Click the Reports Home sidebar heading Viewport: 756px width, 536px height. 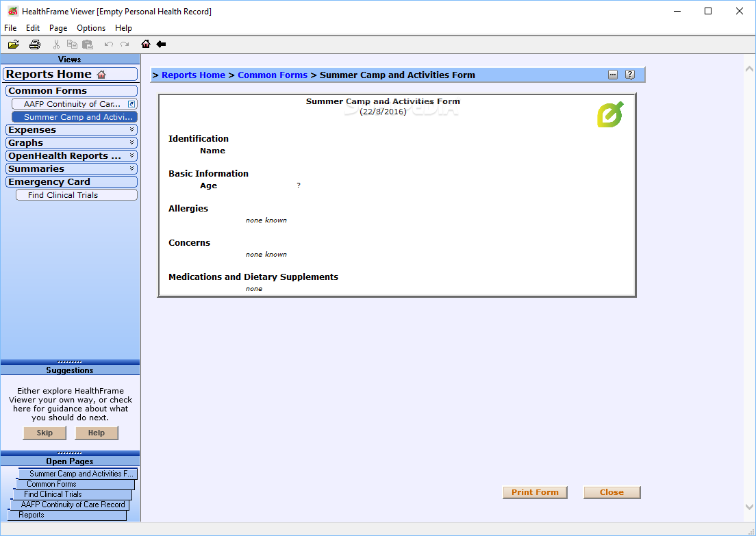click(71, 74)
